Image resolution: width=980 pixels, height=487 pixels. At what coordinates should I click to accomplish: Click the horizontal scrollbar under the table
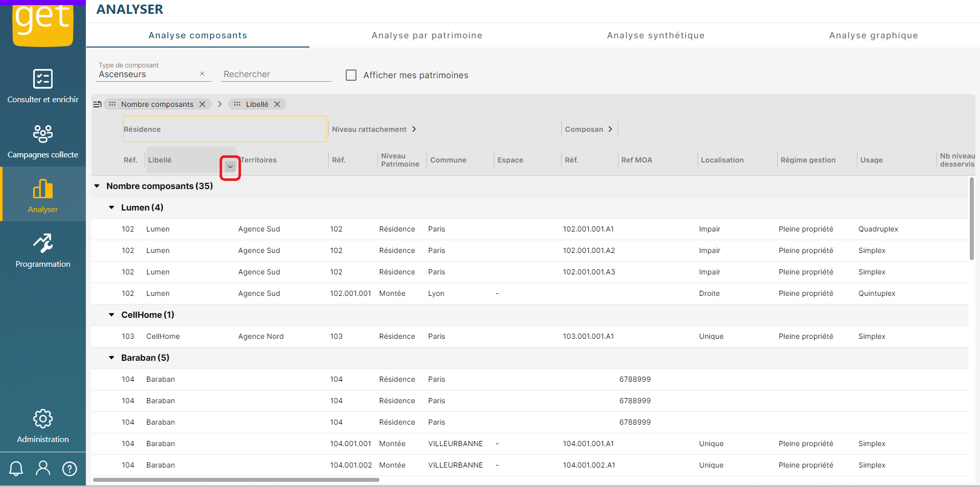coord(236,480)
